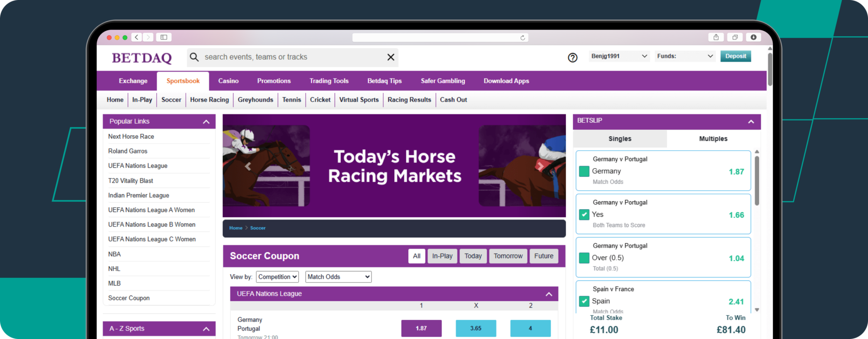Open UEFA Nations League B Women link

151,225
